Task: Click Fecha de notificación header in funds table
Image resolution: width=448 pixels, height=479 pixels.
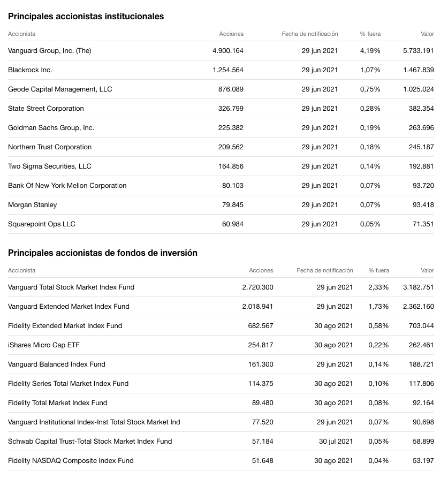Action: pos(325,270)
